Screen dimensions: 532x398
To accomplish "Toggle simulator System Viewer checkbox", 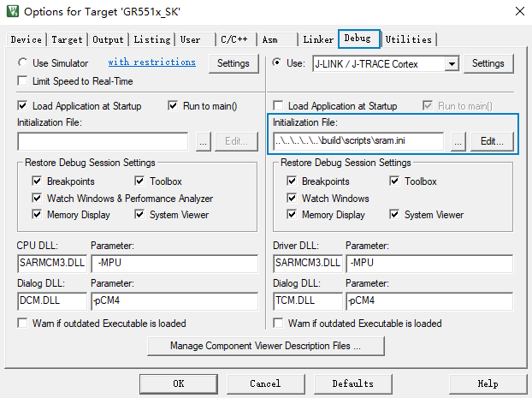I will pyautogui.click(x=139, y=215).
